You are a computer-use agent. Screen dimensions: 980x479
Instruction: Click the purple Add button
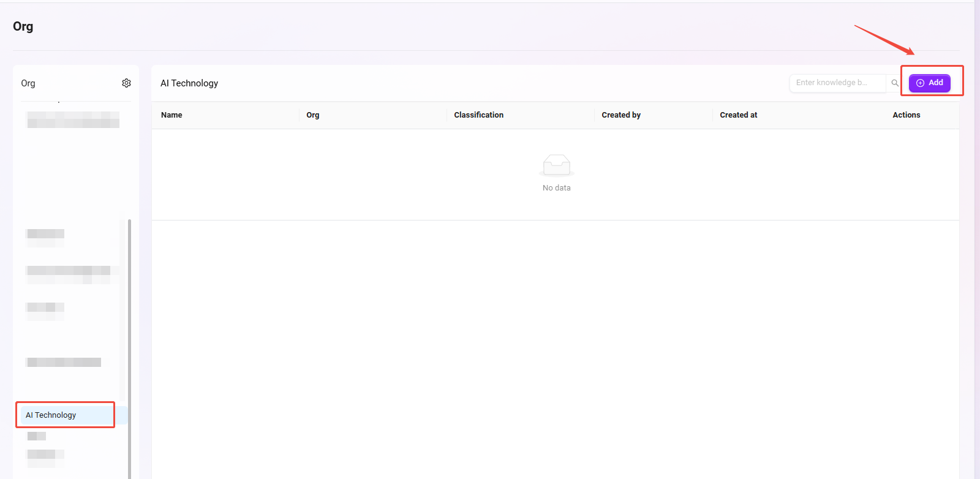[x=929, y=83]
